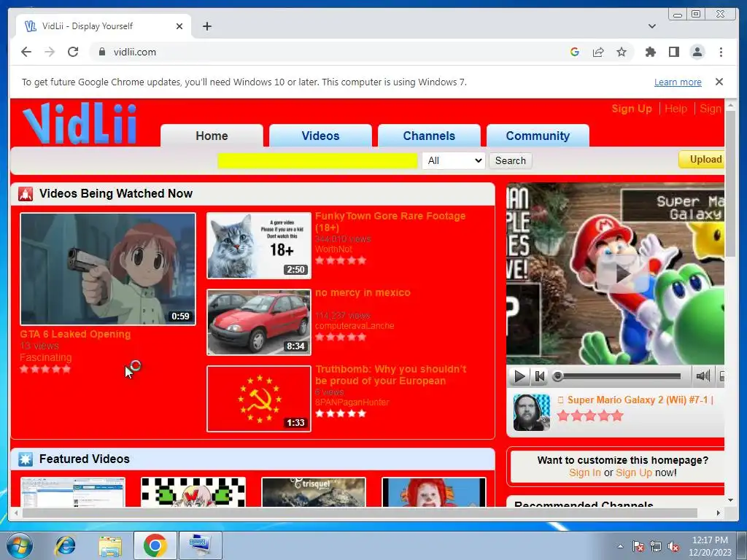
Task: Open the hammer and sickle flag thumbnail
Action: click(x=259, y=399)
